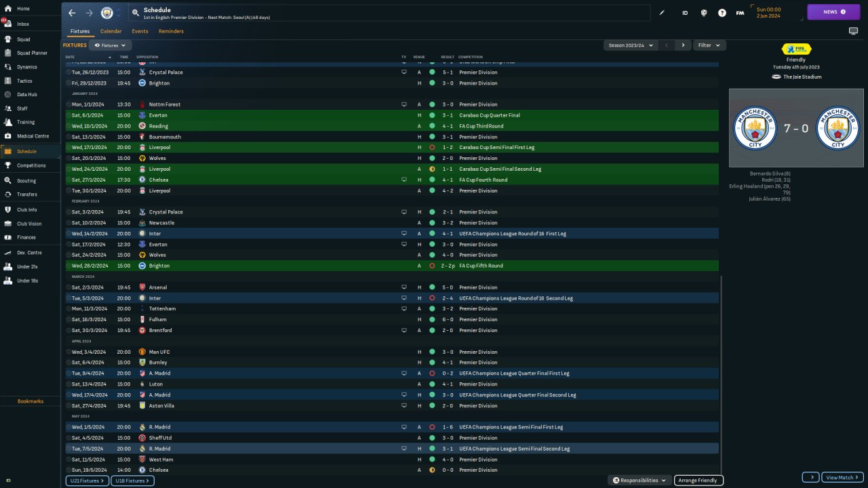Click the Manchester City club badge in header
868x488 pixels.
click(107, 13)
